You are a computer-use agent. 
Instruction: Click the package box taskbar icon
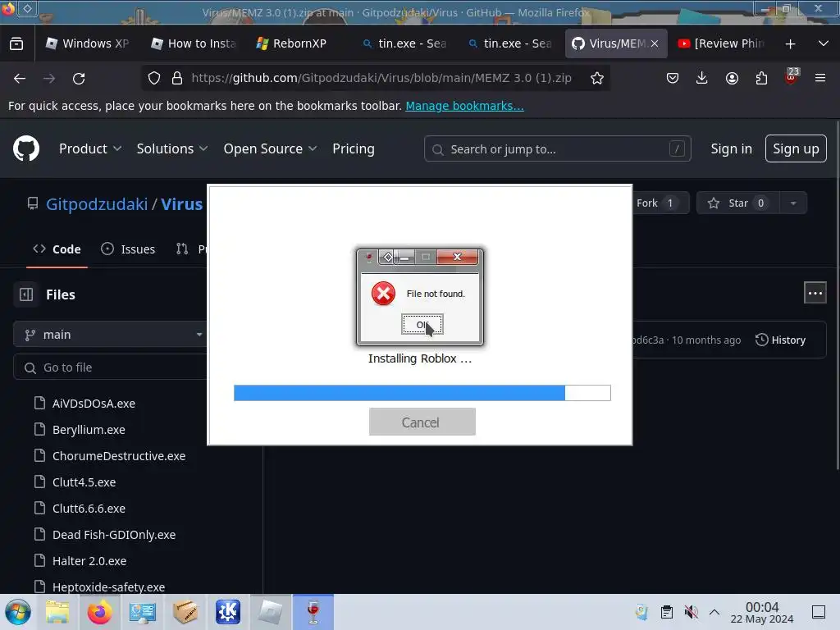[185, 612]
